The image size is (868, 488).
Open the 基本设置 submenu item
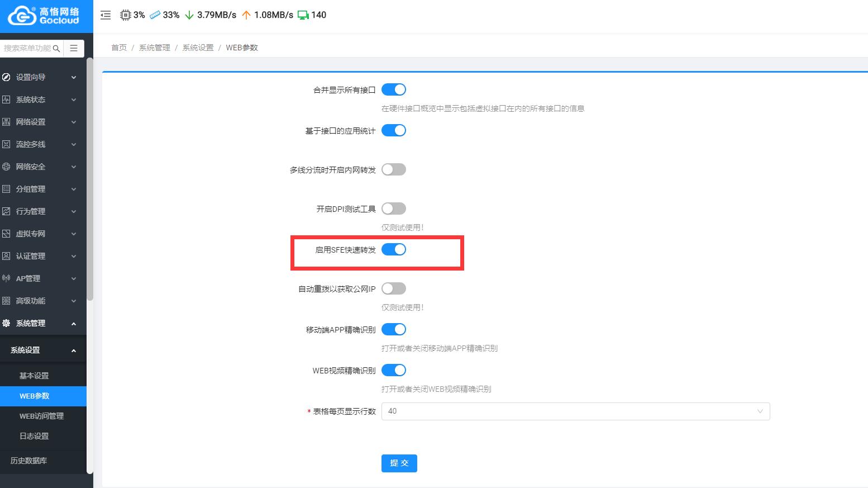tap(34, 376)
